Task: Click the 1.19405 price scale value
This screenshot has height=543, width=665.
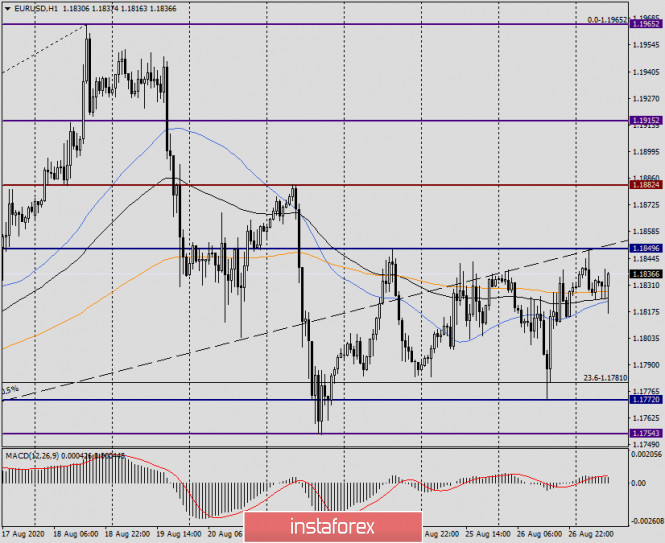Action: [646, 73]
